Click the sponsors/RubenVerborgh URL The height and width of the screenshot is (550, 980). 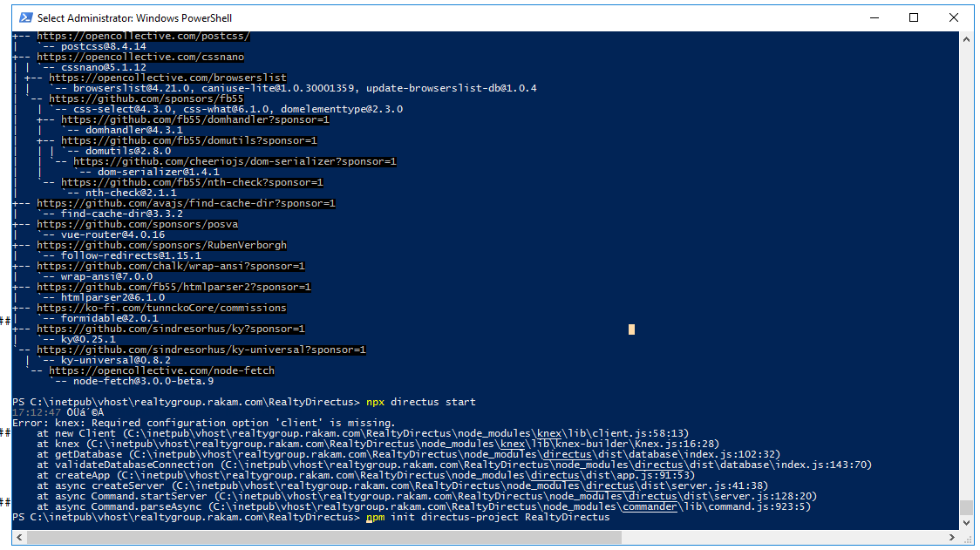click(162, 245)
